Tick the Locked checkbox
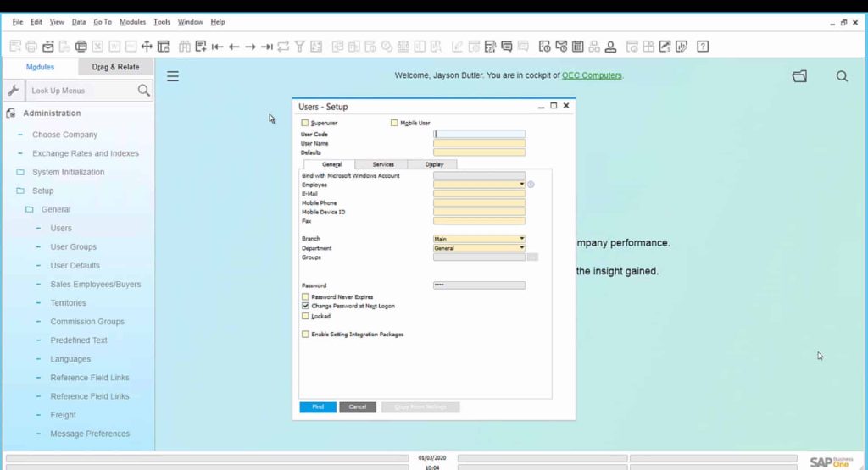Image resolution: width=868 pixels, height=470 pixels. tap(305, 316)
